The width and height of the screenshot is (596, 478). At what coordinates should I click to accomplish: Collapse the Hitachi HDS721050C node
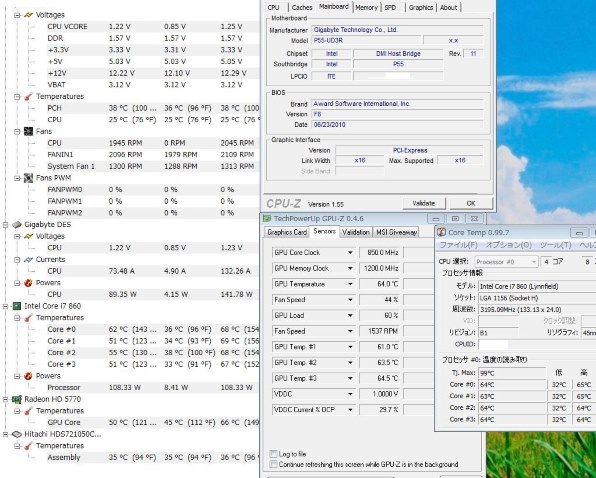[x=6, y=434]
